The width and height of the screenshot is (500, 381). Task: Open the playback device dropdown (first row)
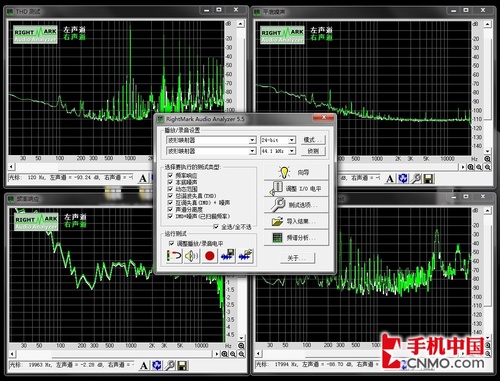tap(252, 140)
